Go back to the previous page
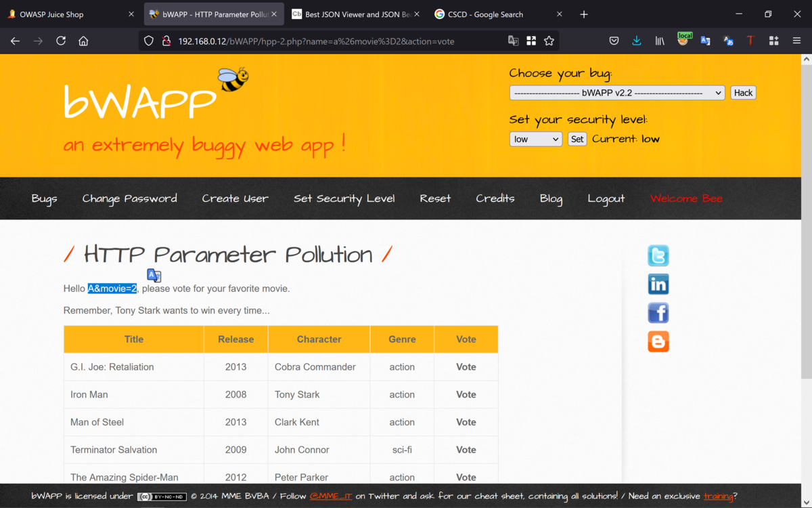This screenshot has width=812, height=508. tap(15, 41)
